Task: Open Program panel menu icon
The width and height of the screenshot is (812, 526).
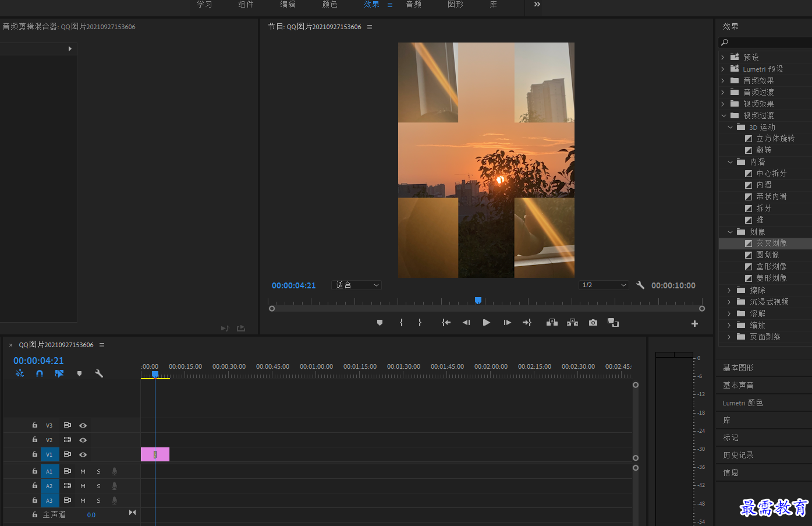Action: (369, 27)
